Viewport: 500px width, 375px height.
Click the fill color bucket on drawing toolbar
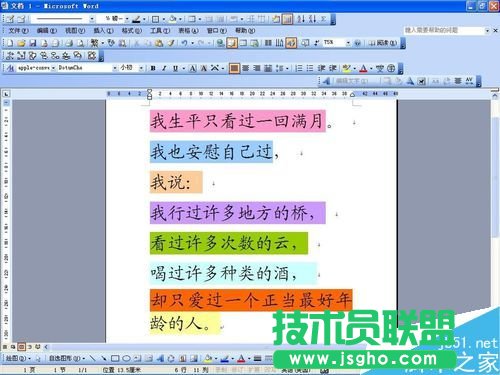(208, 359)
